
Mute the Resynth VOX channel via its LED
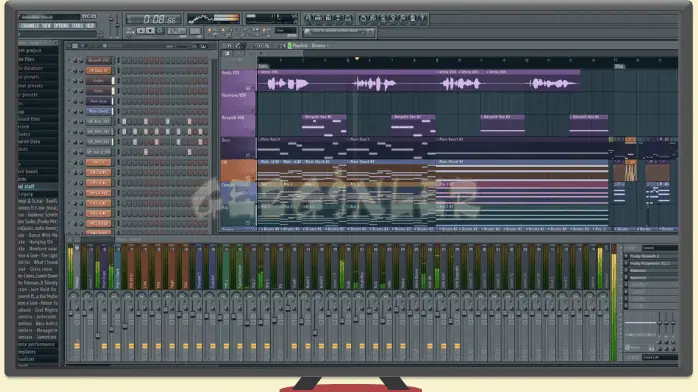(69, 60)
